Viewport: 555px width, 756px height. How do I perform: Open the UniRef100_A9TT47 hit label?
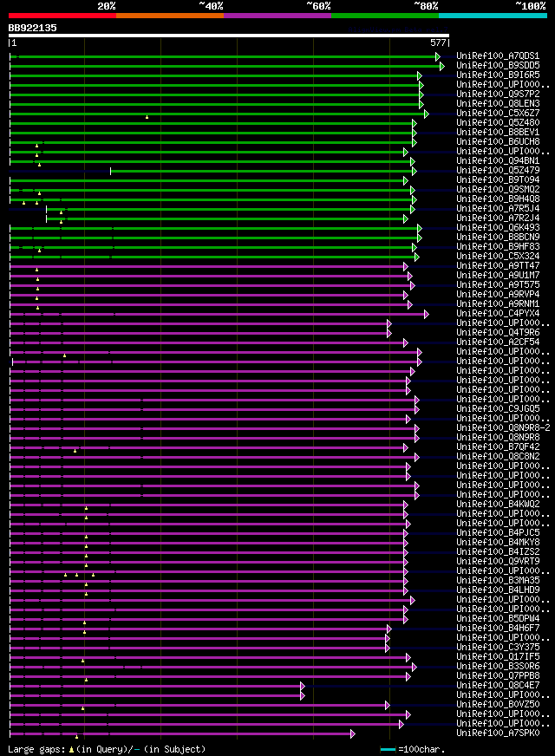(498, 265)
